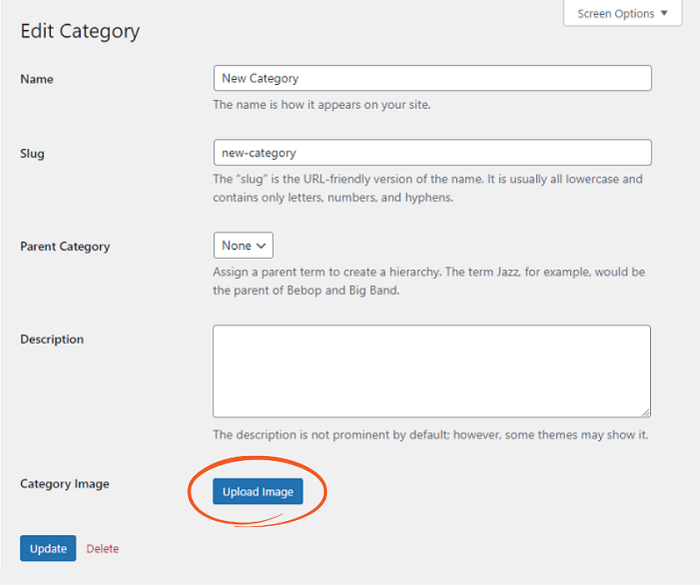Click 'The name is how it appears' help text
700x585 pixels.
321,105
